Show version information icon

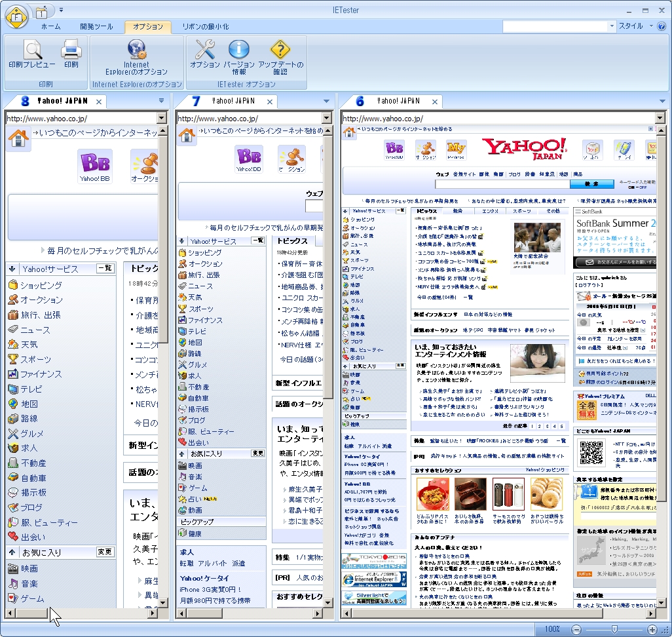(238, 49)
